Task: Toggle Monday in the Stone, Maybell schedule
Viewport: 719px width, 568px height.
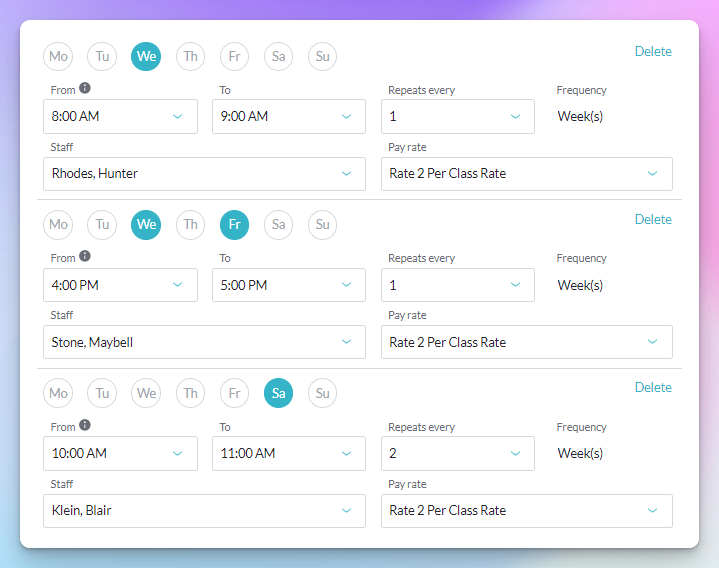Action: pos(58,225)
